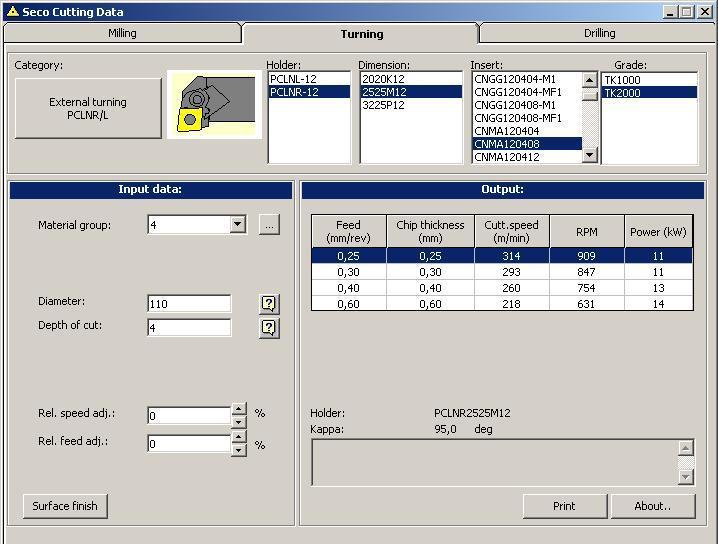Click the External turning PCLNR/L category button
This screenshot has width=718, height=544.
pos(88,109)
